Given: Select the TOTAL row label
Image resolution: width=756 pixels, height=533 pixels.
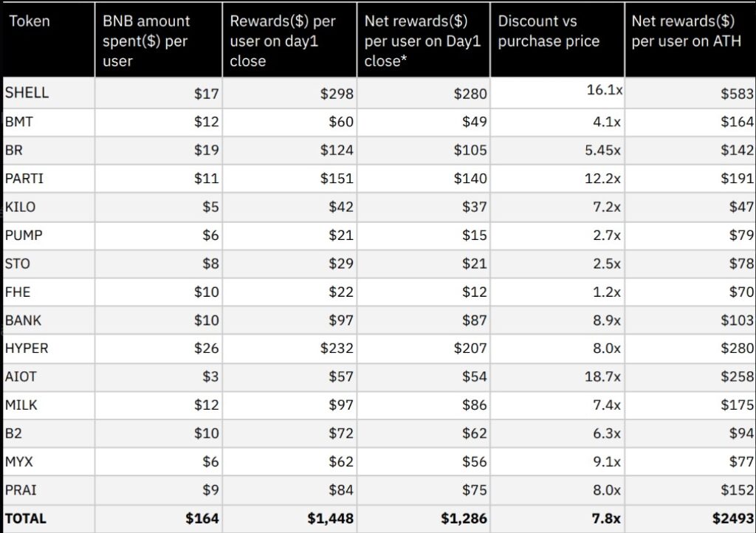Looking at the screenshot, I should pos(24,518).
